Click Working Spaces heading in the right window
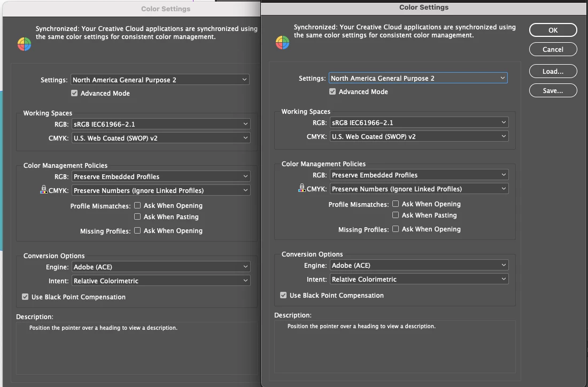Viewport: 588px width, 387px height. point(306,111)
